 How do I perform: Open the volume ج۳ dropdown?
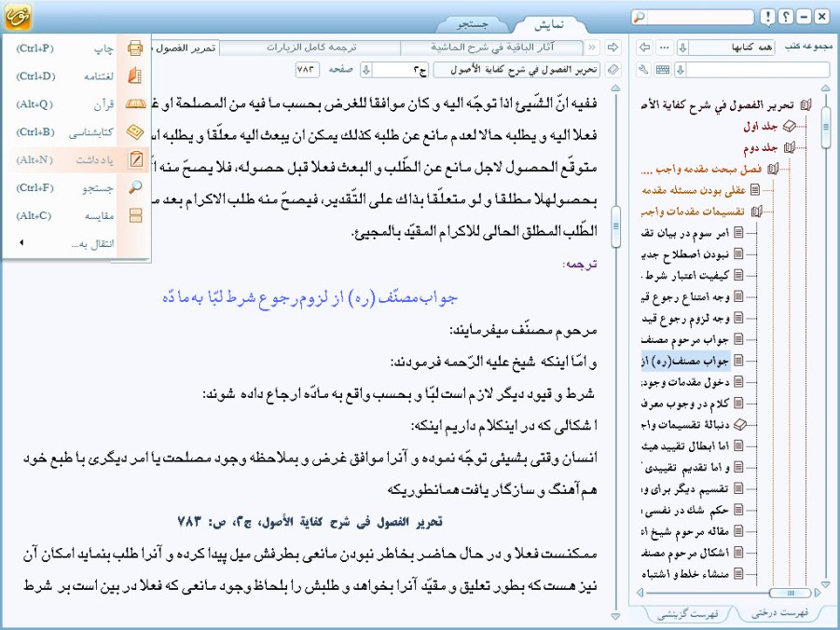pyautogui.click(x=365, y=70)
